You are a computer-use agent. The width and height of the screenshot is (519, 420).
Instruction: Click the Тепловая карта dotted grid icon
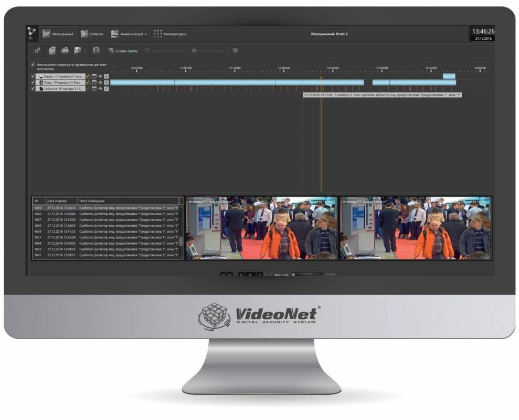coord(158,34)
